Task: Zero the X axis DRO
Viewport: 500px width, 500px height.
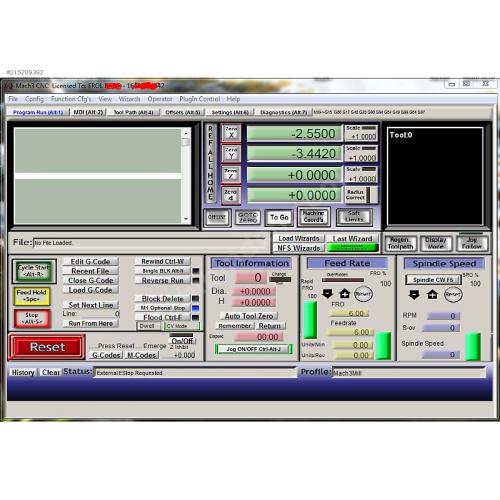Action: (x=231, y=132)
